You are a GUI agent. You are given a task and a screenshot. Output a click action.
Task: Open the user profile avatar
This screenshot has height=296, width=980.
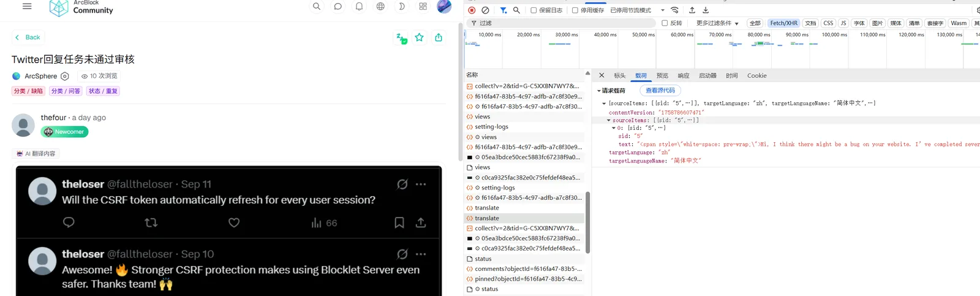tap(444, 6)
